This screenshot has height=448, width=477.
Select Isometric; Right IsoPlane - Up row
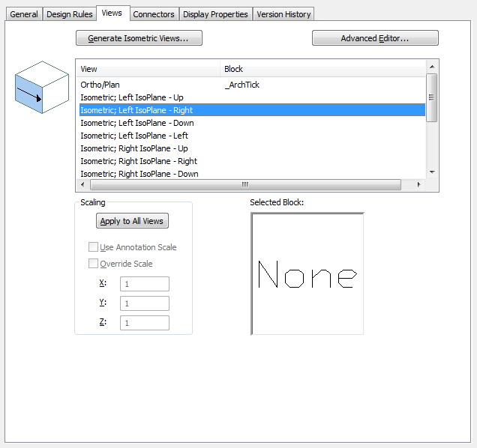pos(252,148)
